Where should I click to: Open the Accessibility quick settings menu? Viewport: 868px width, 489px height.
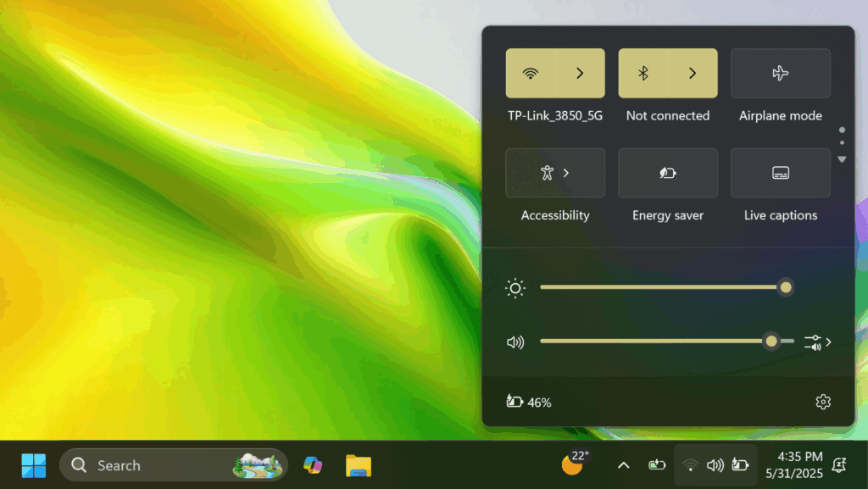[x=555, y=173]
